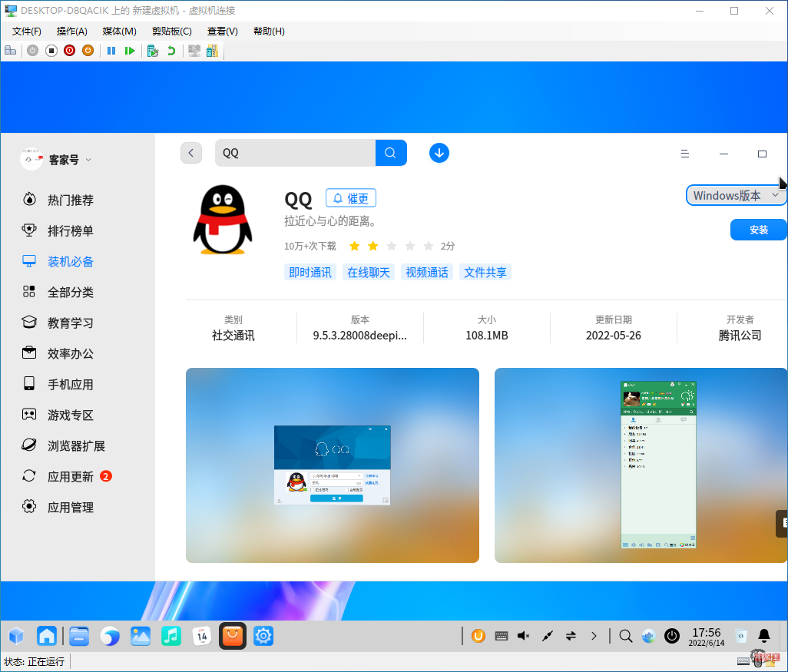Pause the virtual machine
Screen dimensions: 788x672
[111, 51]
